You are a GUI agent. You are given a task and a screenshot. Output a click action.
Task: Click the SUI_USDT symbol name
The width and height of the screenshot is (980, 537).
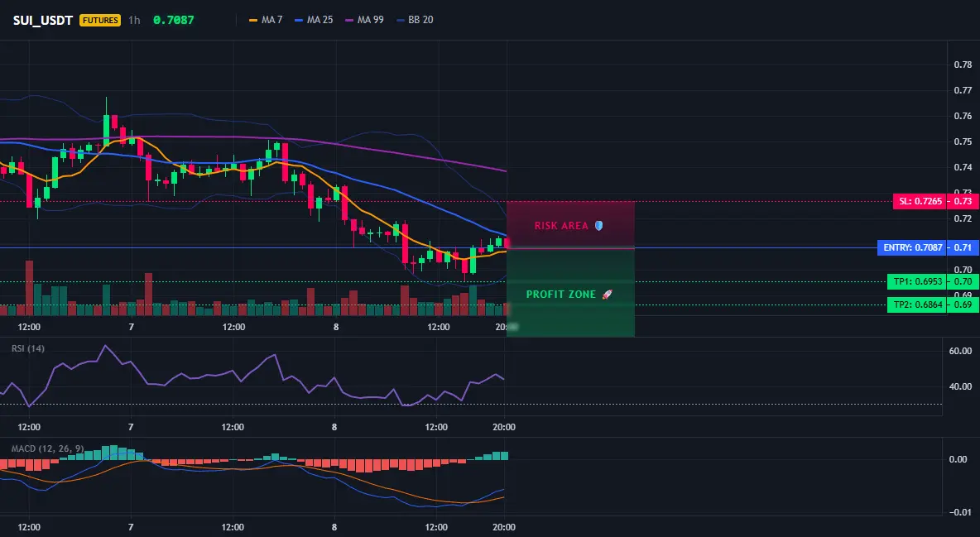tap(43, 20)
